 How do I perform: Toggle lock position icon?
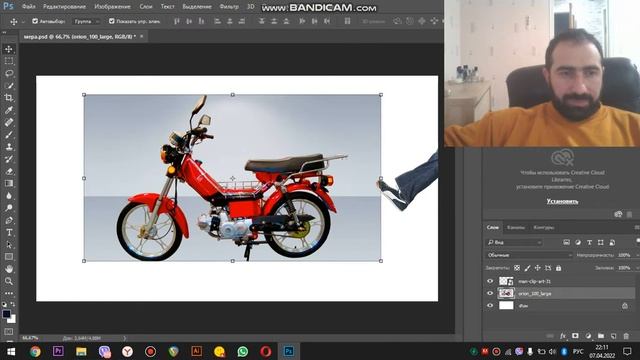pyautogui.click(x=538, y=268)
